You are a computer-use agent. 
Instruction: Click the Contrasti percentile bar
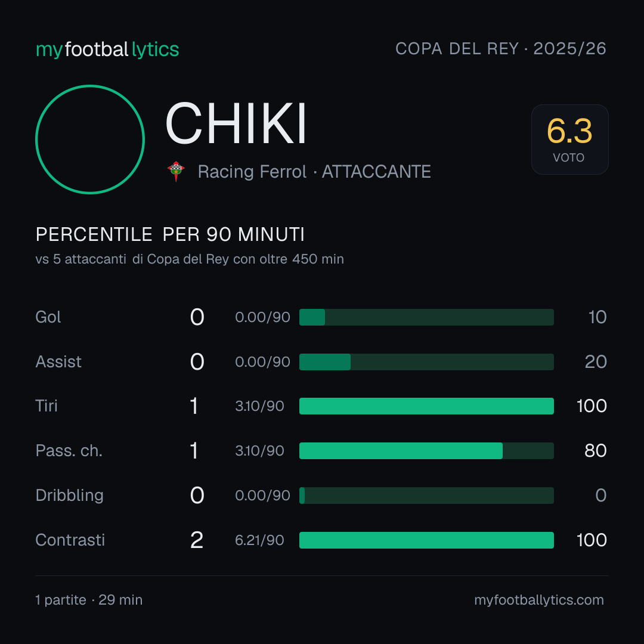(x=426, y=540)
